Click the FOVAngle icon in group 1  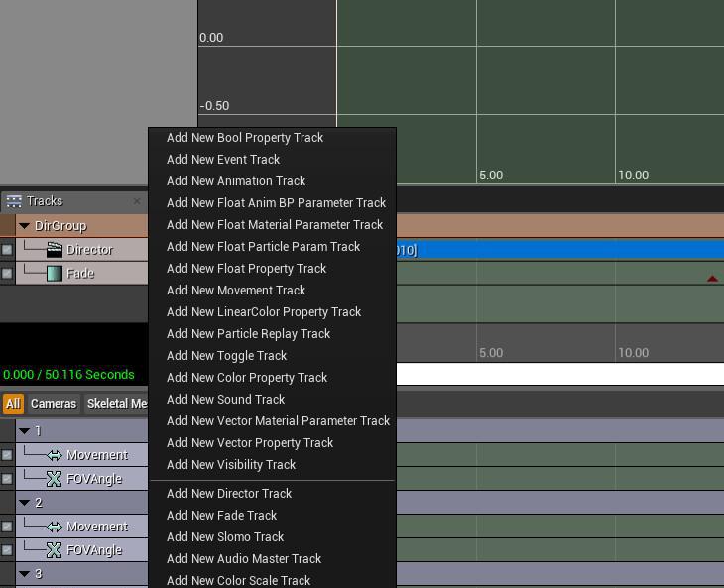click(54, 479)
